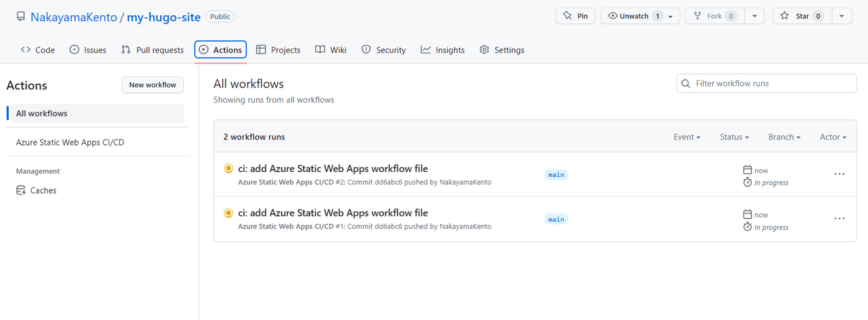Click the Wiki book icon
868x320 pixels.
click(x=320, y=50)
